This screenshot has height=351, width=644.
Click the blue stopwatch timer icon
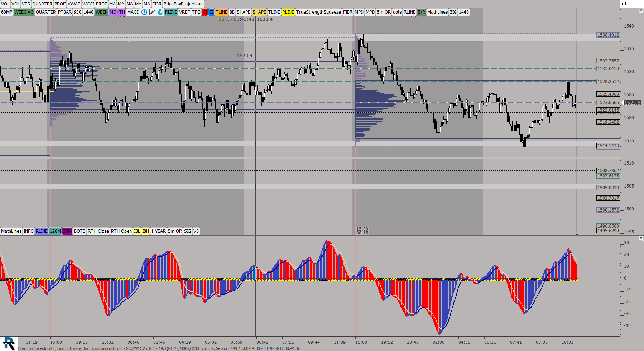160,12
